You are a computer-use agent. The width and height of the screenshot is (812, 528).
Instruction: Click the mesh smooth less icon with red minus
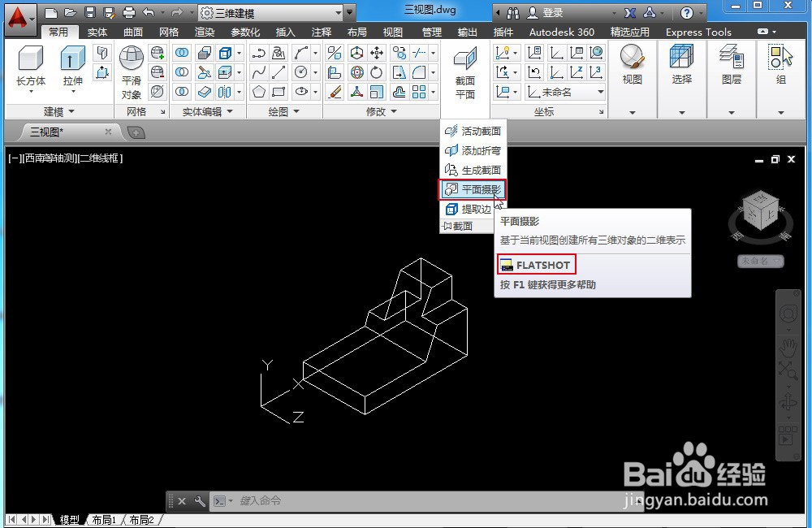pyautogui.click(x=157, y=72)
